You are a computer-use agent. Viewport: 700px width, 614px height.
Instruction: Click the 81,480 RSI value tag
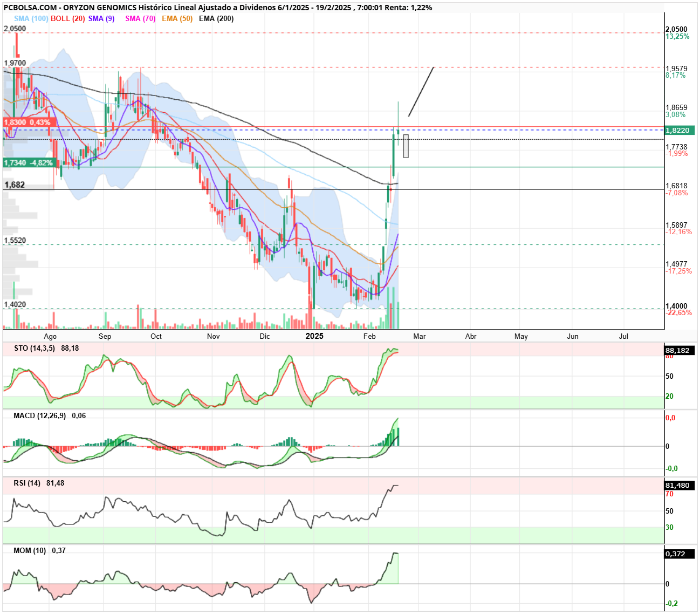(x=678, y=485)
